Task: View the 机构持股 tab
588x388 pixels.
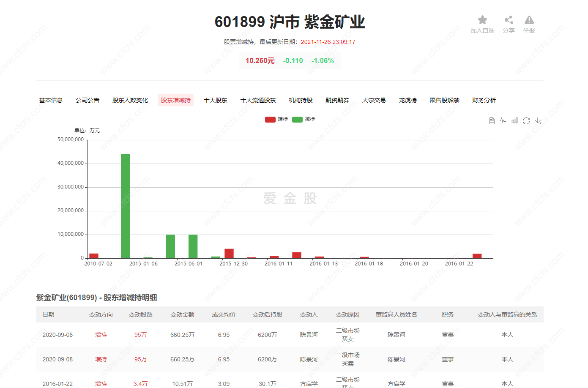Action: [x=301, y=100]
